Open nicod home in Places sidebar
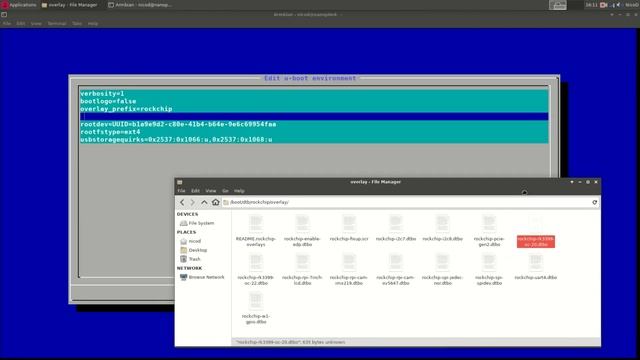The width and height of the screenshot is (640, 360). (x=191, y=241)
